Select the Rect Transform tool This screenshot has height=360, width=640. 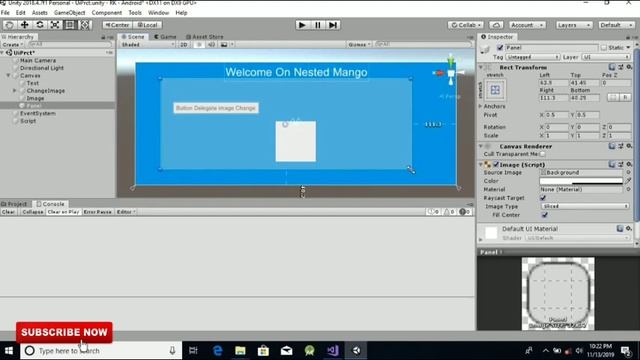click(x=70, y=25)
